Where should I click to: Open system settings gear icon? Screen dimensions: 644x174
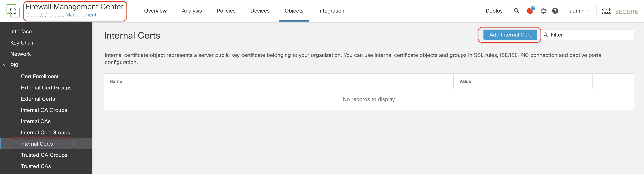pos(543,11)
